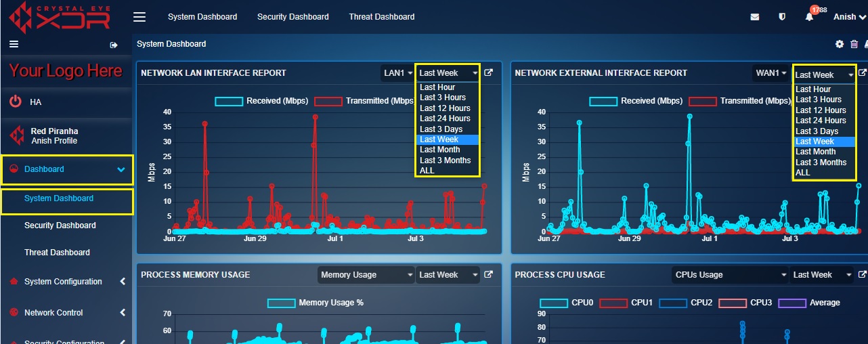Open Threat Dashboard in sidebar

coord(57,253)
